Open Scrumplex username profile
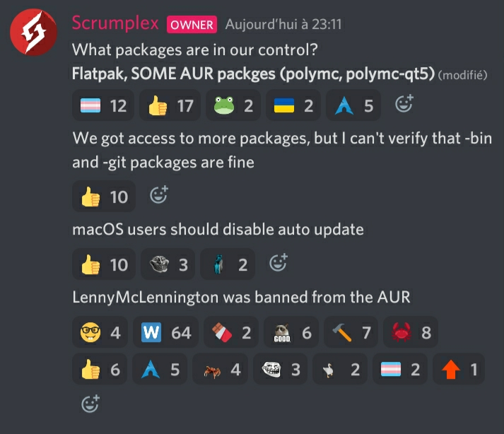504x434 pixels. 115,23
